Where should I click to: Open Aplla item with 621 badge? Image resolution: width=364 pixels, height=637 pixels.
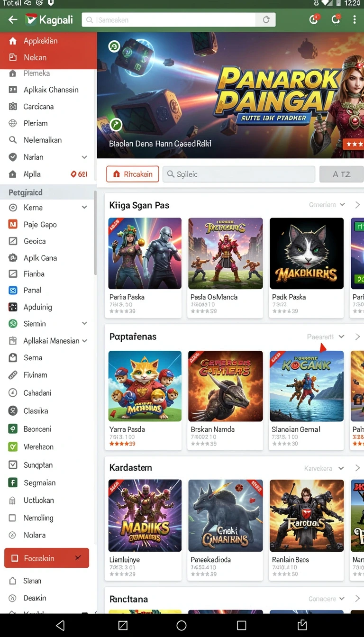pos(48,174)
